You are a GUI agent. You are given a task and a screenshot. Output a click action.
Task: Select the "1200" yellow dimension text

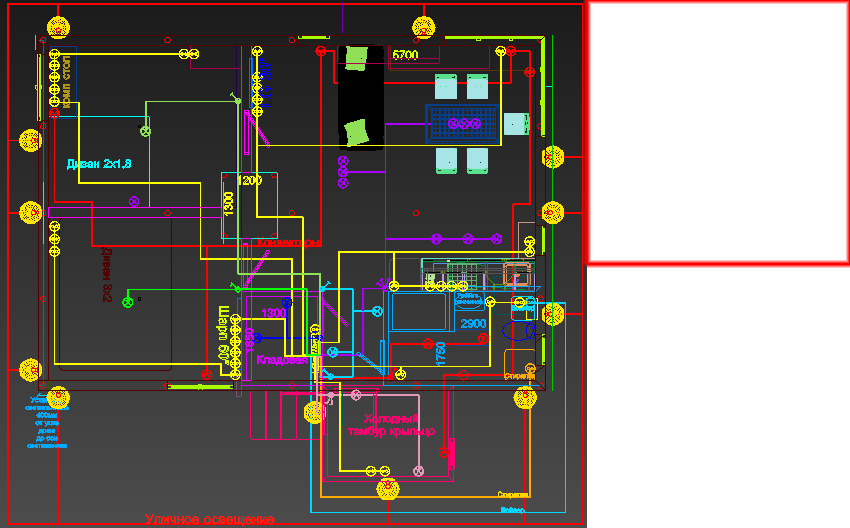click(249, 181)
